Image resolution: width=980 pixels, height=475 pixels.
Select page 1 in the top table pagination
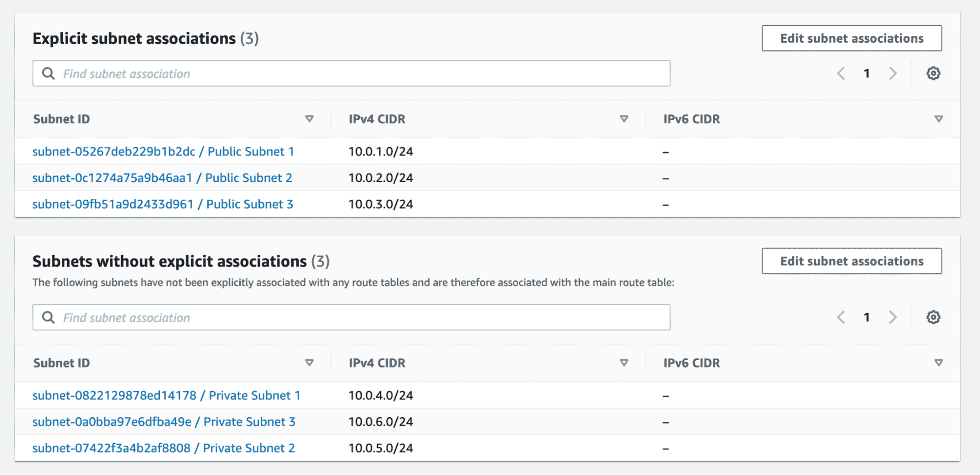tap(867, 73)
